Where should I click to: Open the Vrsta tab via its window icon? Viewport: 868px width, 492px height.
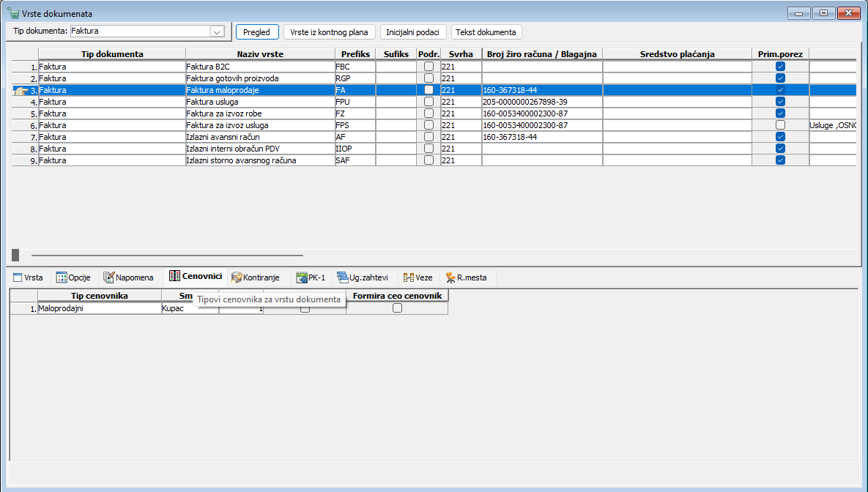18,277
